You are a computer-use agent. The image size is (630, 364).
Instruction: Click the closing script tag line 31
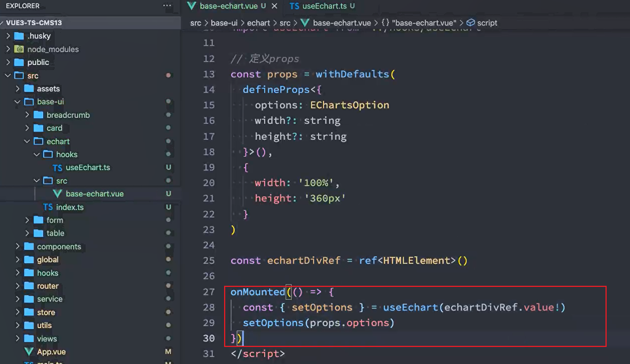click(258, 354)
